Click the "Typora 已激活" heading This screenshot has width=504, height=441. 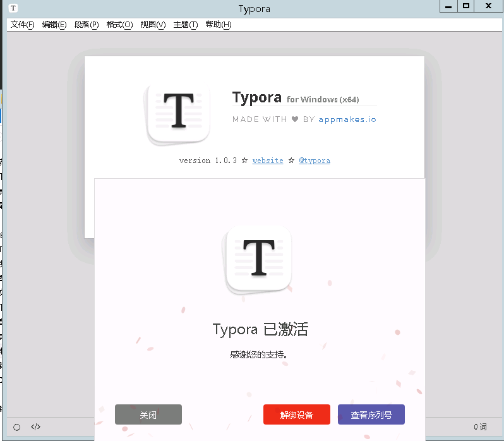[260, 329]
